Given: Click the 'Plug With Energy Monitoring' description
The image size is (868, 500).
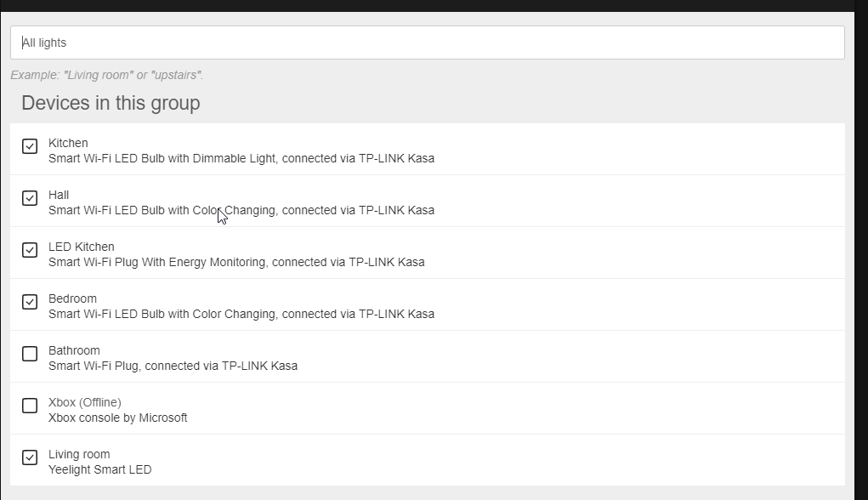Looking at the screenshot, I should [236, 262].
